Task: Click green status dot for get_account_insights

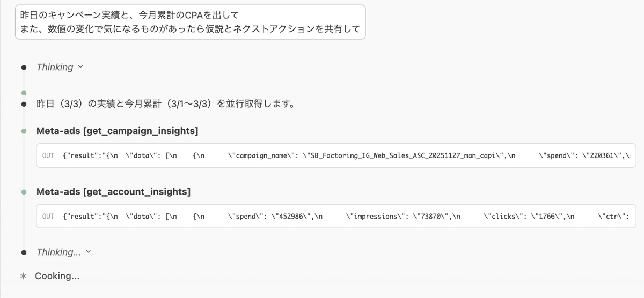Action: pos(24,192)
